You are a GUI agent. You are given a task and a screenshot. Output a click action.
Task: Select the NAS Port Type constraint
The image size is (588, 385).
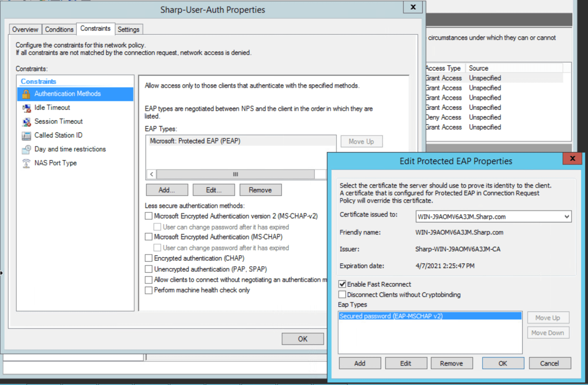coord(55,163)
